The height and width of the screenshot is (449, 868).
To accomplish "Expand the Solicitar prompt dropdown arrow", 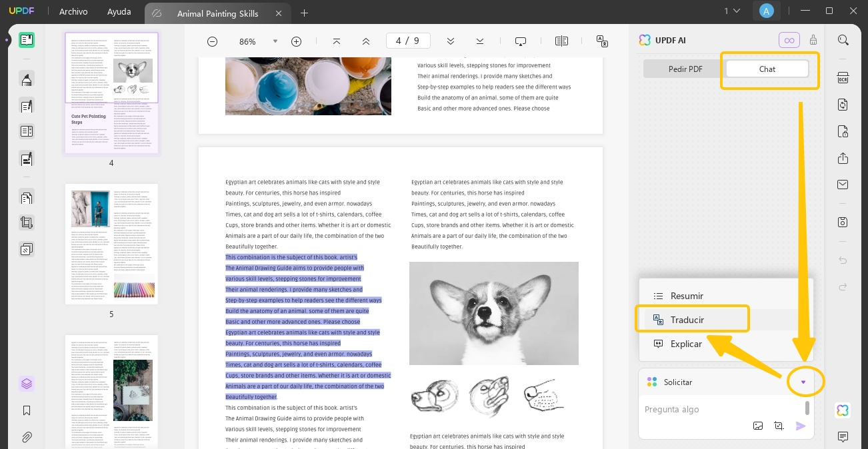I will click(x=803, y=382).
